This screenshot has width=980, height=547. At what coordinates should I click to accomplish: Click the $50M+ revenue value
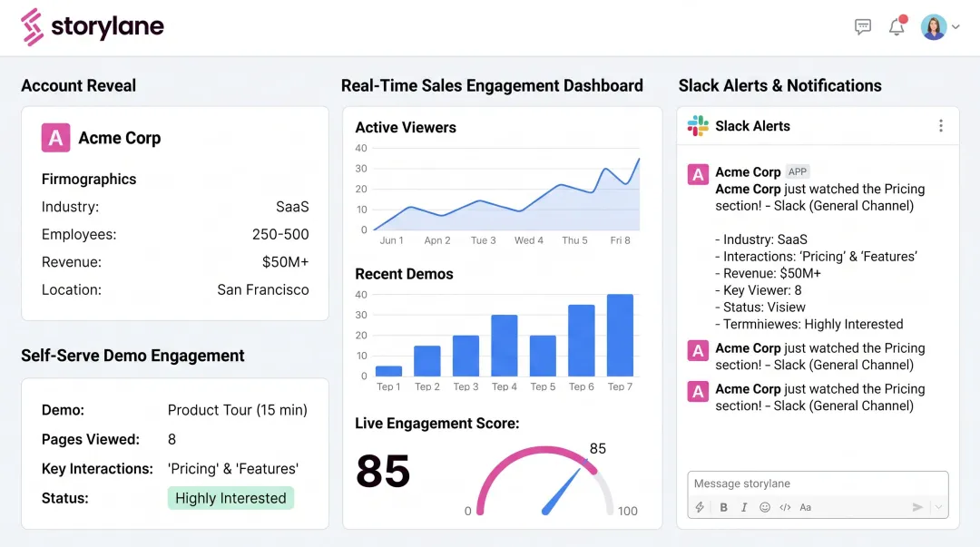tap(286, 262)
